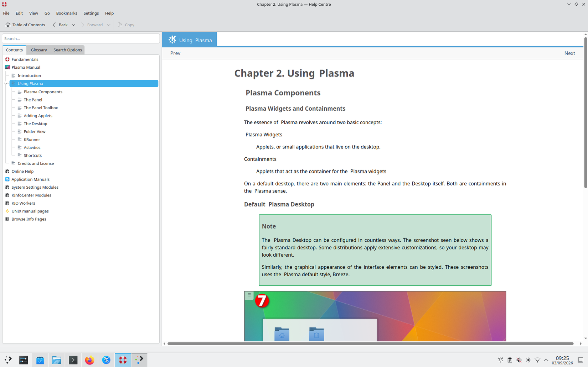
Task: Launch Firefox from the taskbar
Action: pyautogui.click(x=89, y=360)
